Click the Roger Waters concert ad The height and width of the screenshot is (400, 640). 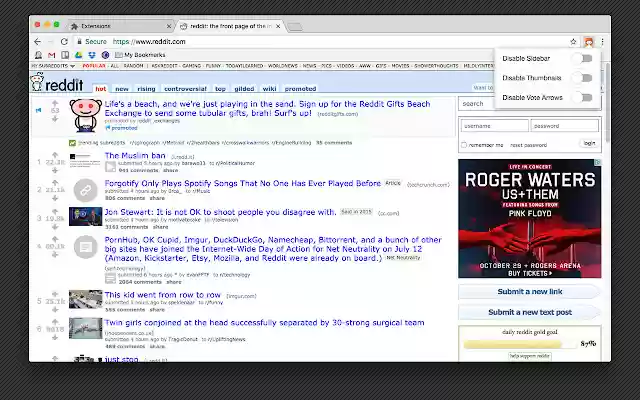click(529, 218)
